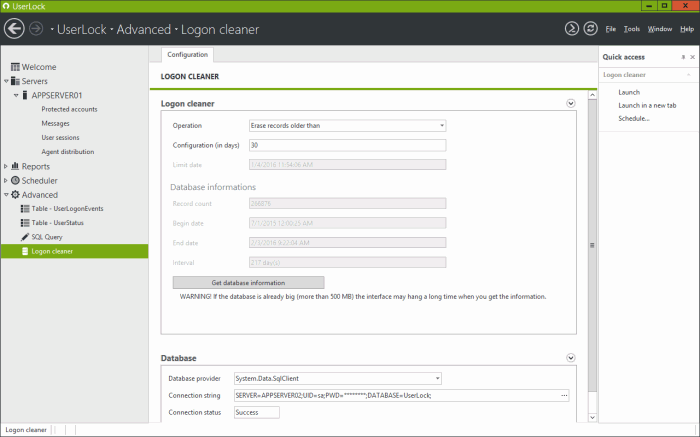The image size is (700, 437).
Task: Open Messages in the tree
Action: (x=55, y=124)
